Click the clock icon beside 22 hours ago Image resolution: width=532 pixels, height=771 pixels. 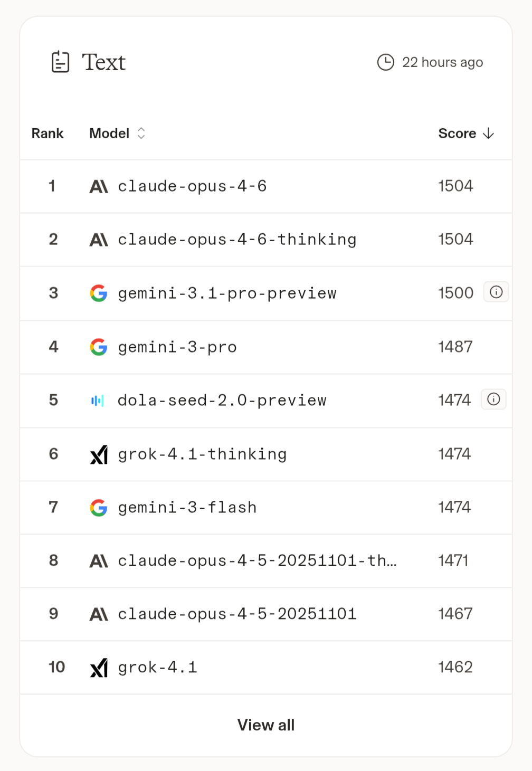click(x=386, y=62)
